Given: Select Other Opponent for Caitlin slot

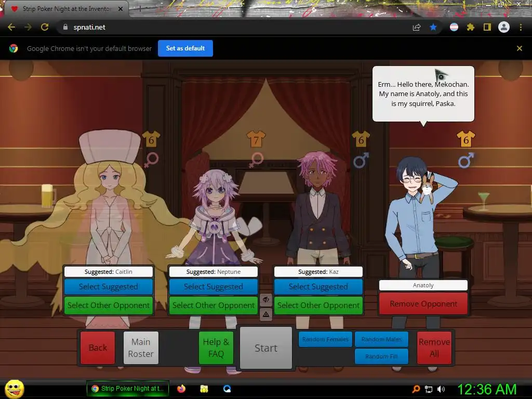Looking at the screenshot, I should tap(109, 305).
